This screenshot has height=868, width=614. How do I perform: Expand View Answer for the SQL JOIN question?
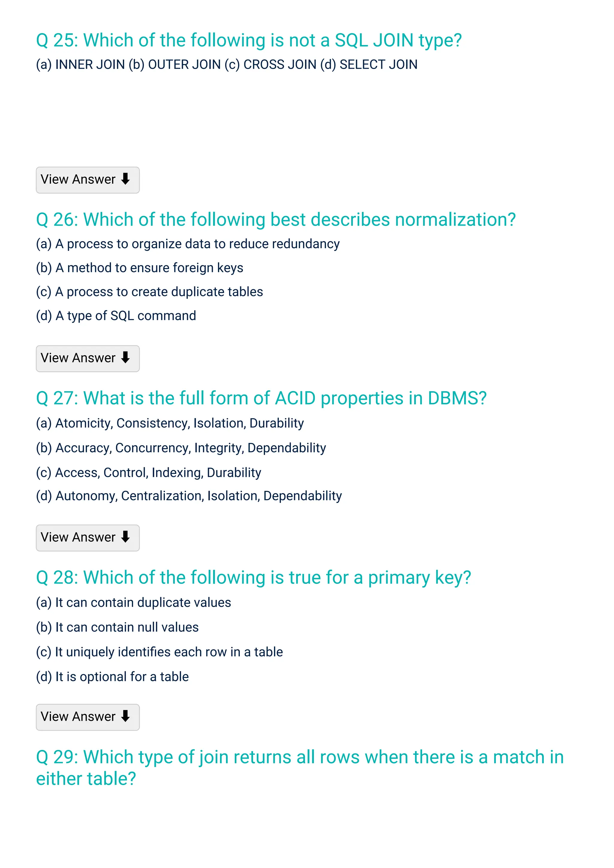(x=87, y=180)
